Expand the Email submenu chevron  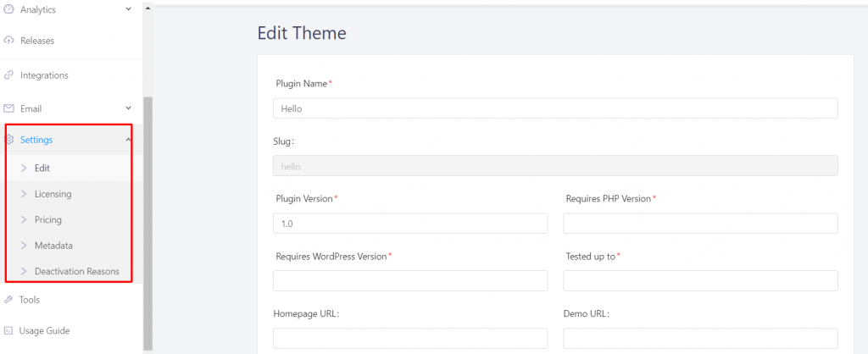(129, 108)
